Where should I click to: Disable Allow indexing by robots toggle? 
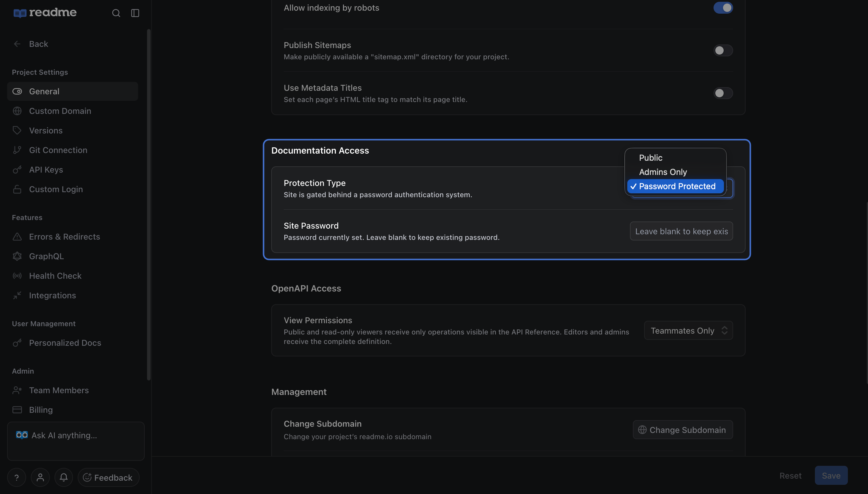click(x=723, y=8)
